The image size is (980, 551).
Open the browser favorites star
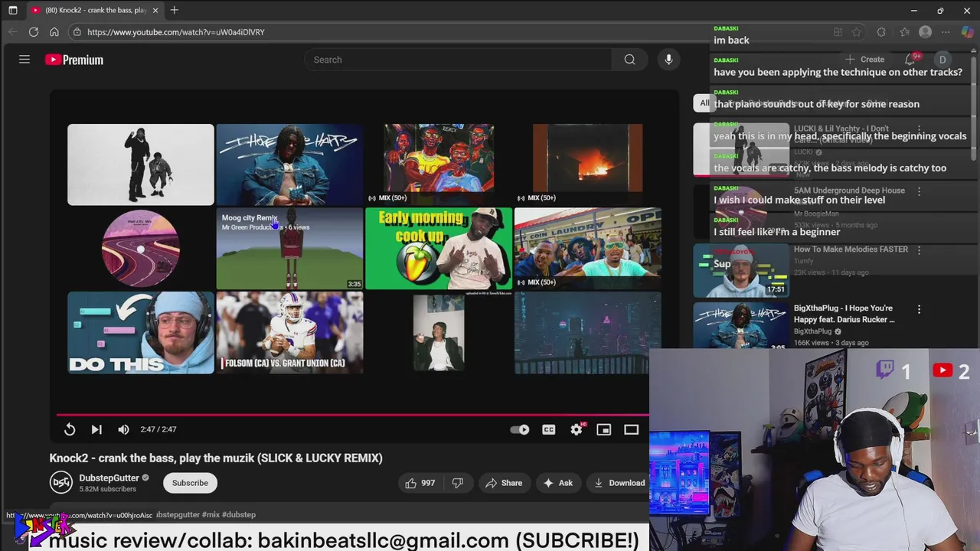[x=856, y=32]
